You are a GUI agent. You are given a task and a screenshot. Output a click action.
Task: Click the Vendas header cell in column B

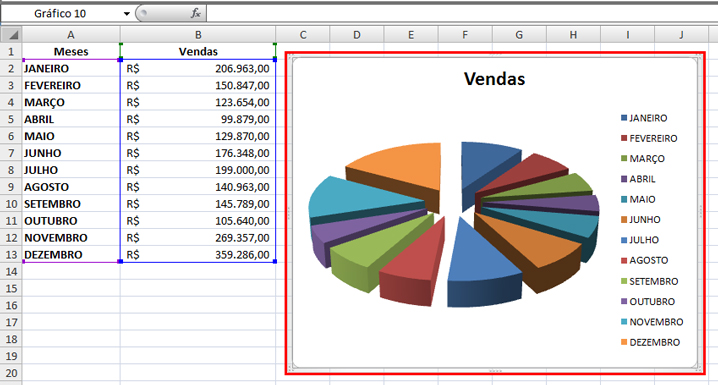pos(198,52)
